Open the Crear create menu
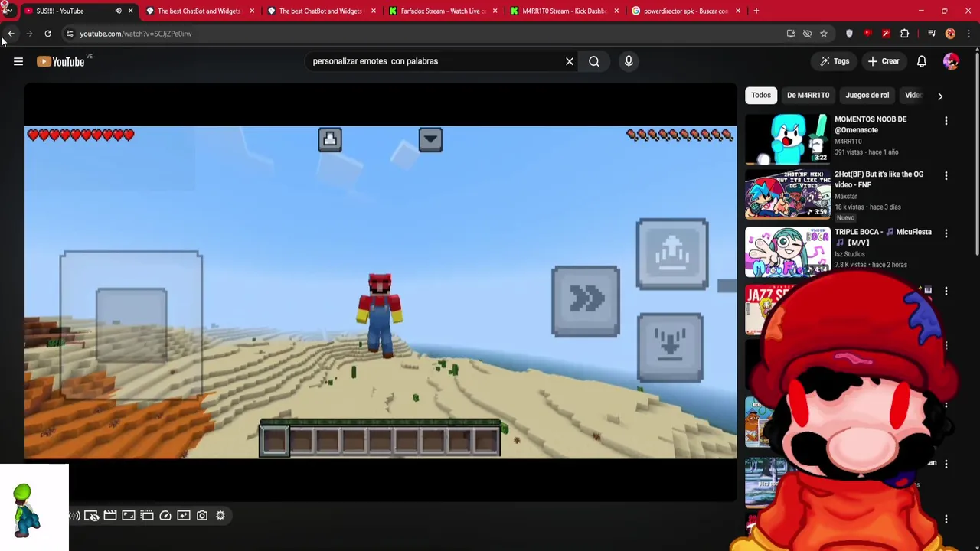Screen dimensions: 980x551 (883, 61)
